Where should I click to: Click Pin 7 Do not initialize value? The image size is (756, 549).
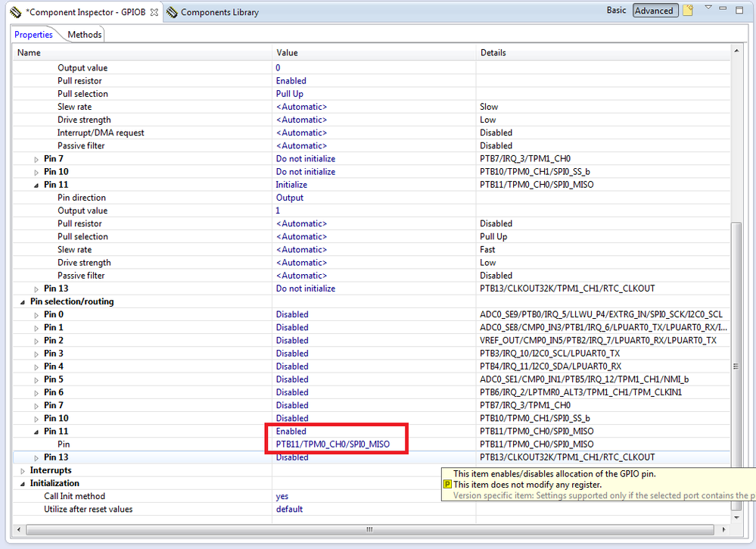click(x=305, y=158)
